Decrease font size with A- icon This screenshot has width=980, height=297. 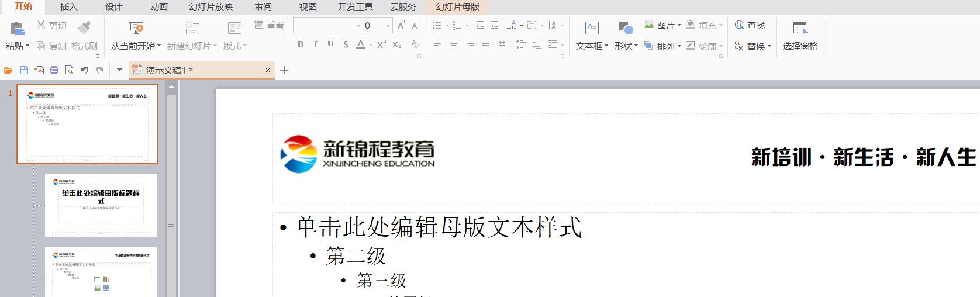415,25
